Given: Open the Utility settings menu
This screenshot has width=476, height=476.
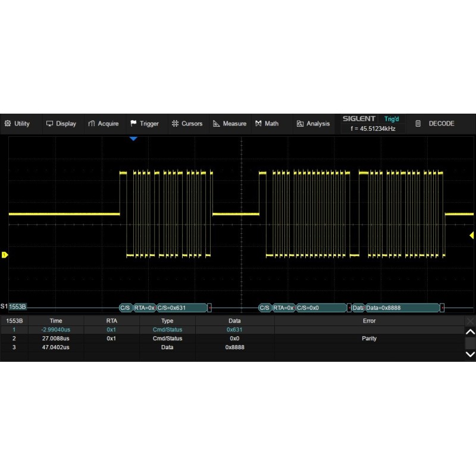Looking at the screenshot, I should [x=17, y=124].
